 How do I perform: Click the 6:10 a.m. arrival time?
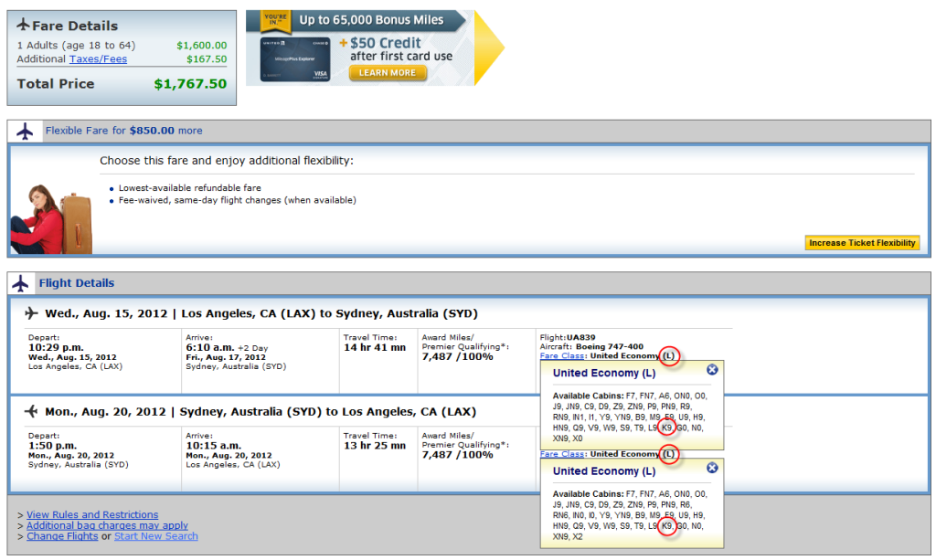pos(209,348)
